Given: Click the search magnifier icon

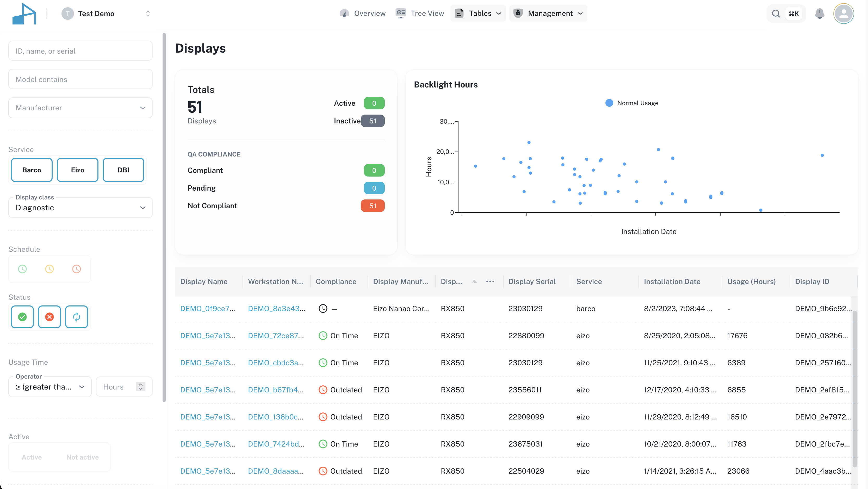Looking at the screenshot, I should (x=776, y=14).
